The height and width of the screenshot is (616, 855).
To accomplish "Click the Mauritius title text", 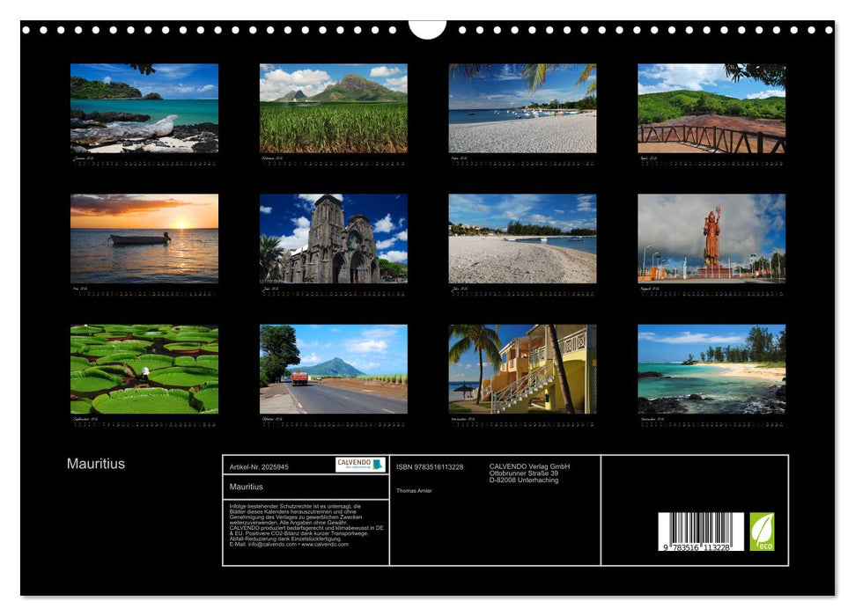I will (x=95, y=462).
